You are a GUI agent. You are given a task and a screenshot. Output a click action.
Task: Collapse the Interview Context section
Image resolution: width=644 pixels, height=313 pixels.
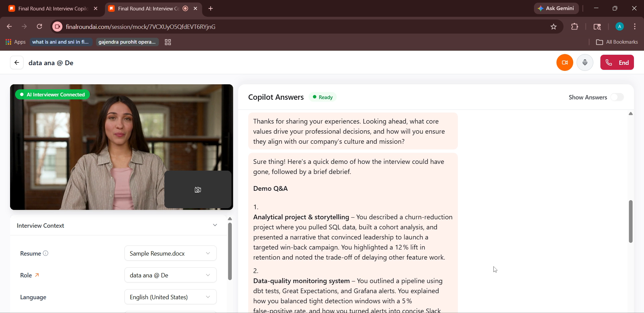[215, 225]
